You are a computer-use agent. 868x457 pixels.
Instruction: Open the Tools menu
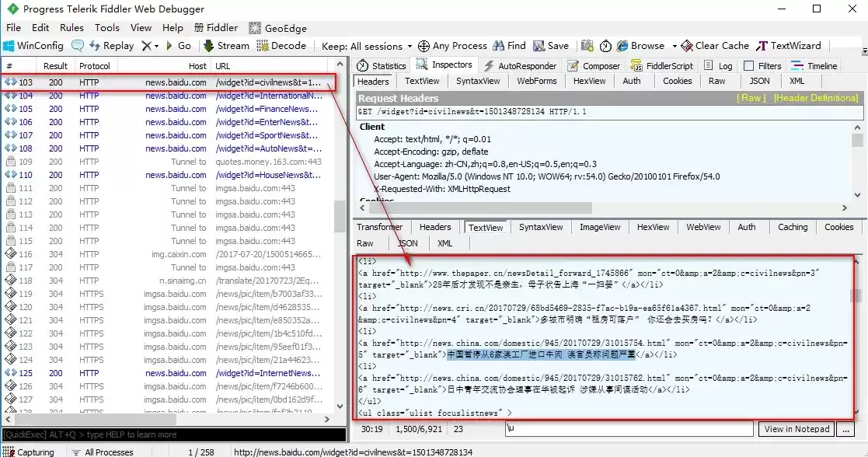106,28
